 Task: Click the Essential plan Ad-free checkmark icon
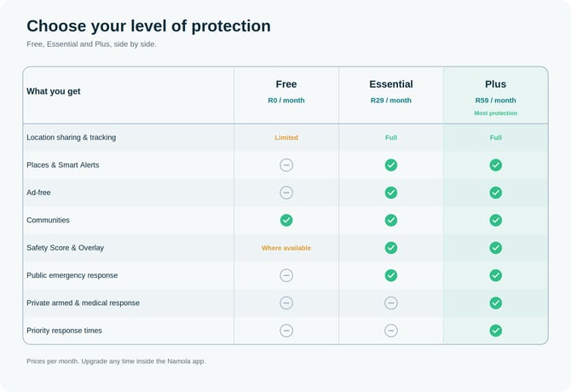coord(390,193)
